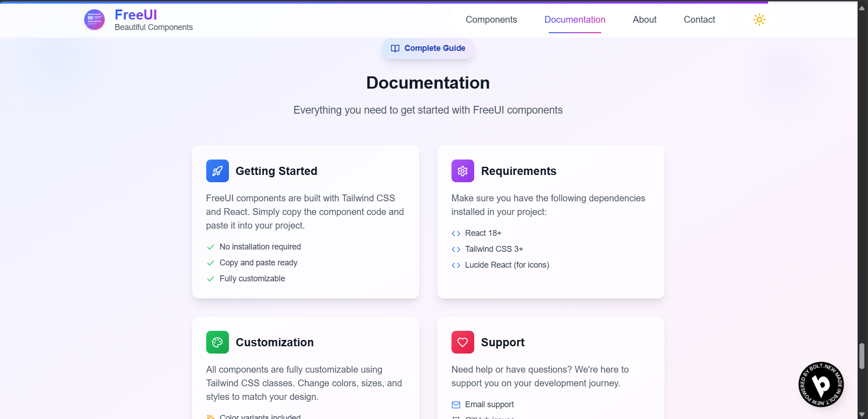The image size is (868, 419).
Task: Click the scrollbar down arrow
Action: pyautogui.click(x=862, y=414)
